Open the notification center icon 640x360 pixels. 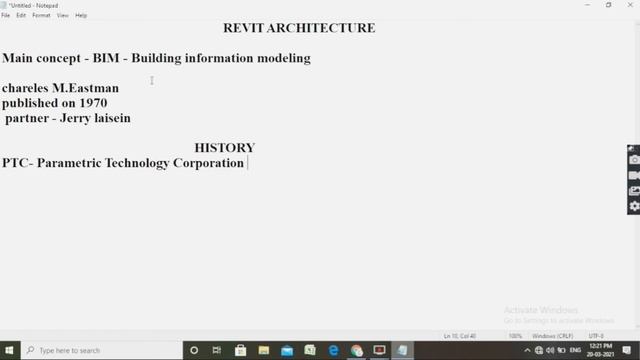627,350
